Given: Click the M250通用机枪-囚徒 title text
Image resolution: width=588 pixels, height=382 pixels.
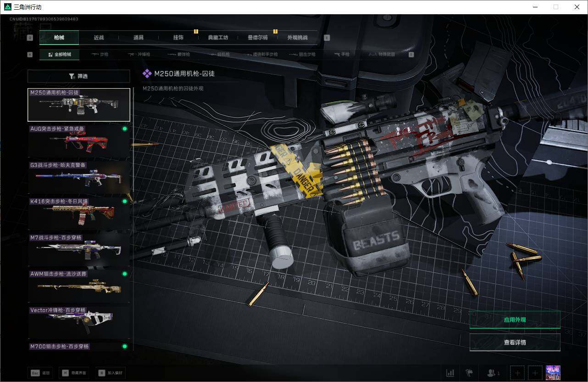Looking at the screenshot, I should point(184,73).
